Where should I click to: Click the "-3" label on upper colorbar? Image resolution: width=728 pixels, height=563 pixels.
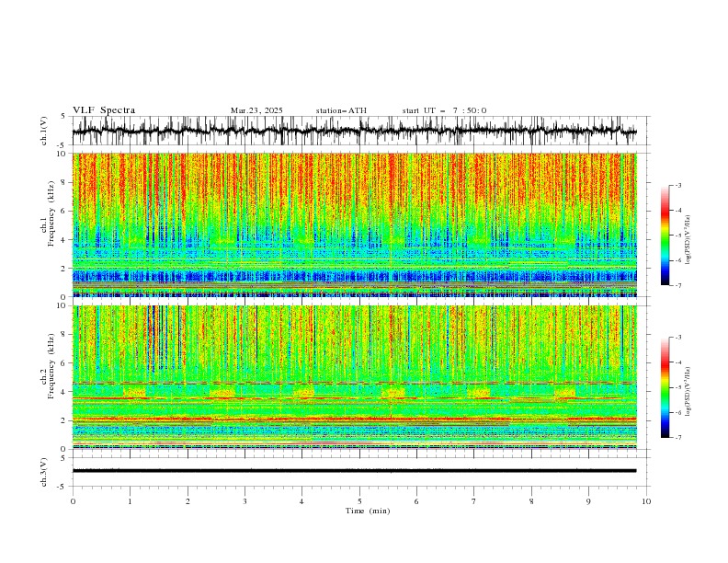(x=678, y=185)
